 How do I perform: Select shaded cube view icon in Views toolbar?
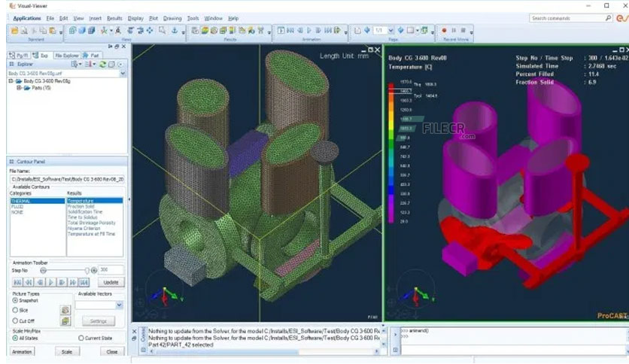point(82,31)
